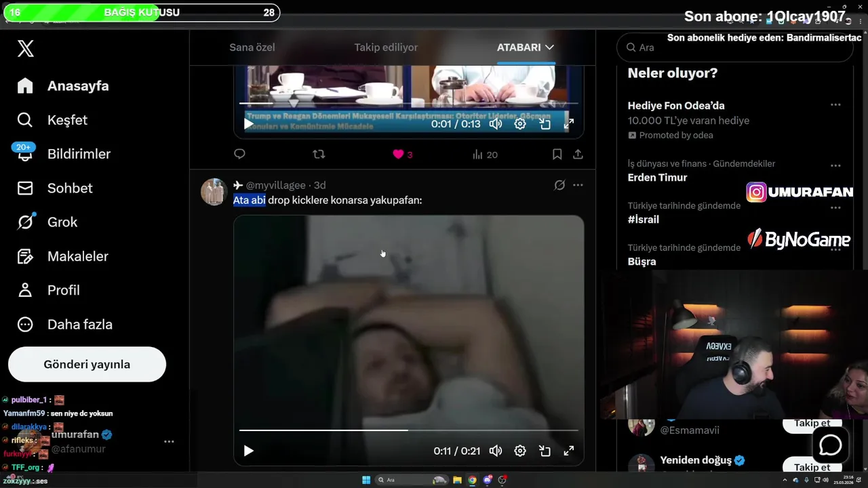Viewport: 868px width, 488px height.
Task: Share the top post
Action: pyautogui.click(x=578, y=155)
